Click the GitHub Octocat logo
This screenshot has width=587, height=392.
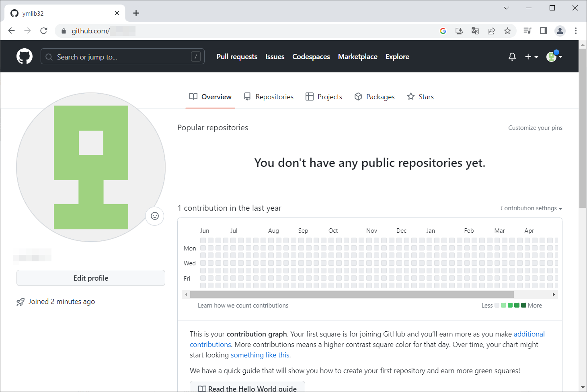25,57
